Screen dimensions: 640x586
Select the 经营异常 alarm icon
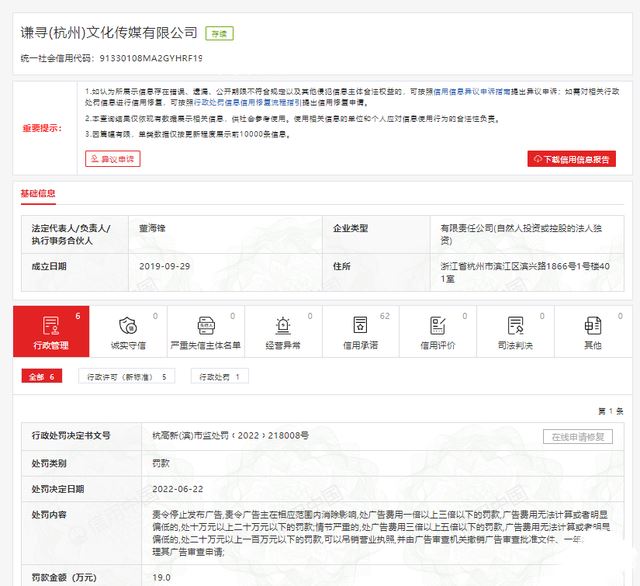(x=283, y=326)
